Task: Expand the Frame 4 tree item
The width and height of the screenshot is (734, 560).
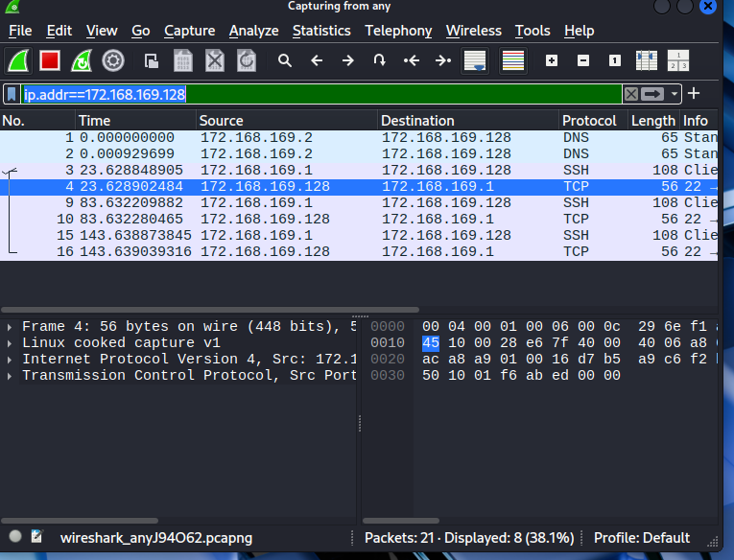Action: [10, 327]
